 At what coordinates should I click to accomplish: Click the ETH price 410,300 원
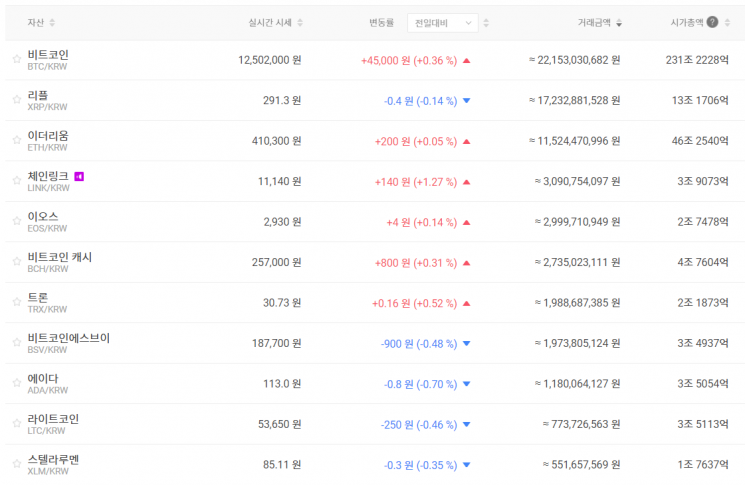click(x=277, y=141)
